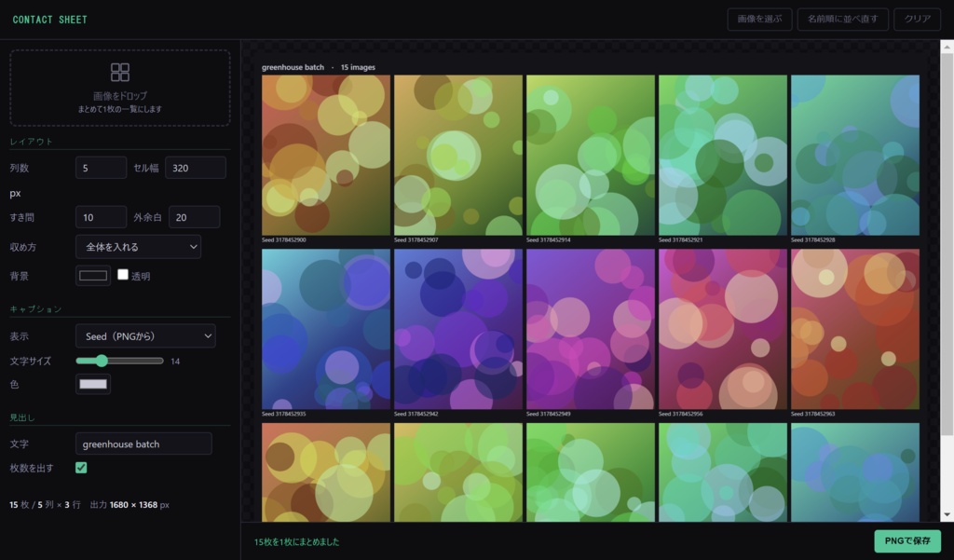This screenshot has width=954, height=560.
Task: Click the scrollbar down arrow
Action: [947, 515]
